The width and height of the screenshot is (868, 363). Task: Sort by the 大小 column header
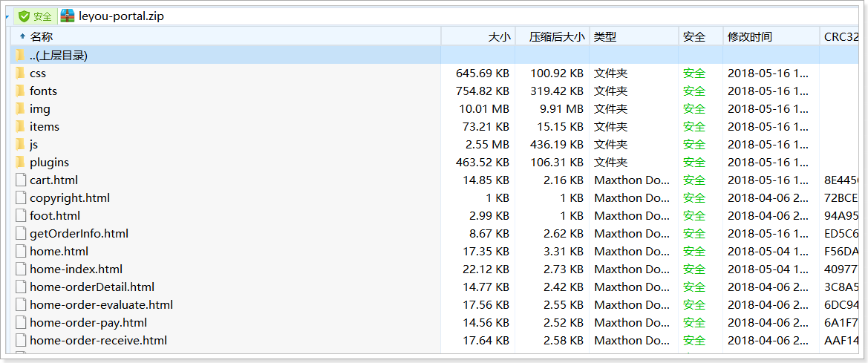(x=499, y=36)
